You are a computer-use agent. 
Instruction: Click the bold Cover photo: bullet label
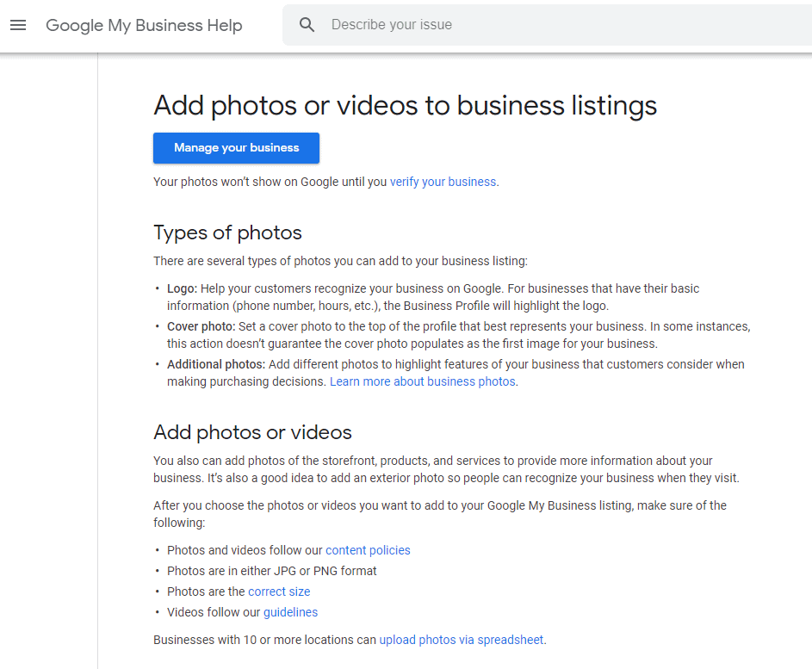(x=201, y=326)
